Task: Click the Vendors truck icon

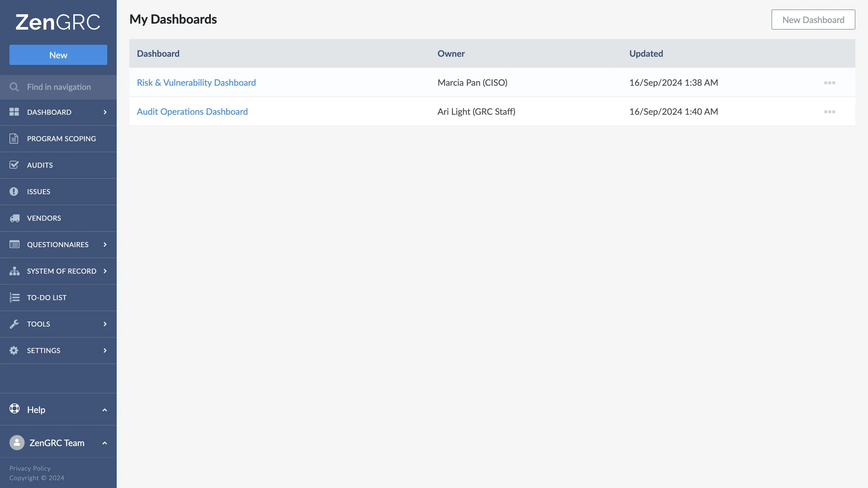Action: pyautogui.click(x=15, y=218)
